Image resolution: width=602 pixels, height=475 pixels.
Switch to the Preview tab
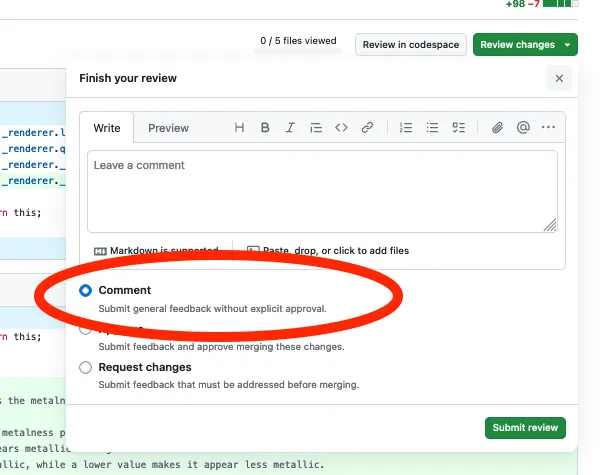(x=168, y=128)
